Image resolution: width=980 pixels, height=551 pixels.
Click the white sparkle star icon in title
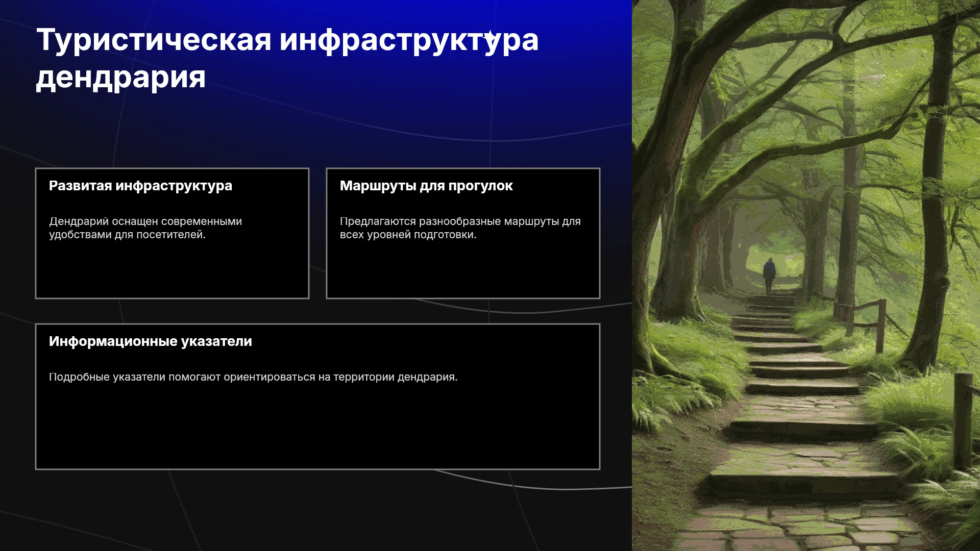(x=491, y=37)
